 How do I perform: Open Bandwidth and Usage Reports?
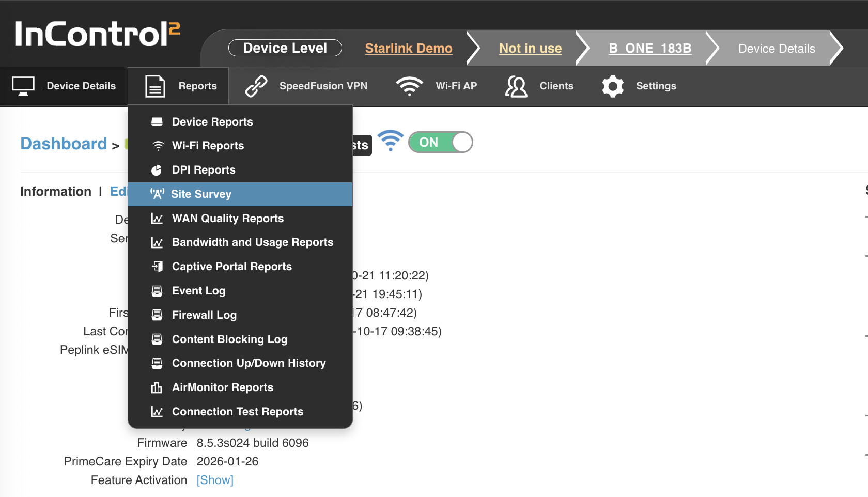[252, 242]
